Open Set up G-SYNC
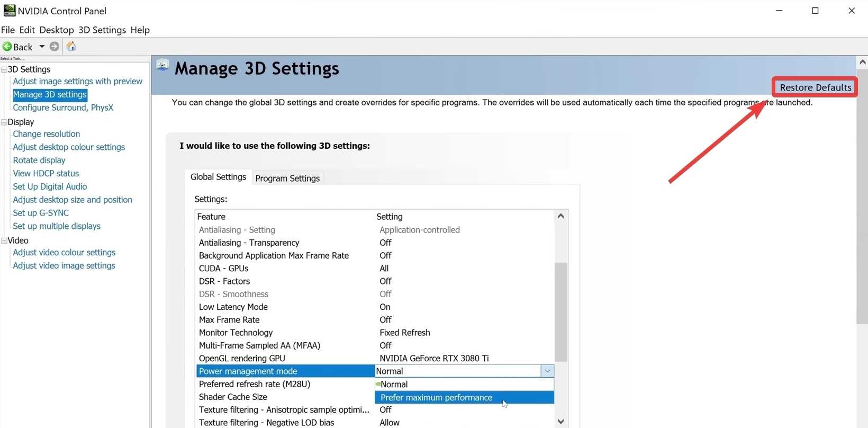This screenshot has width=868, height=428. [x=41, y=213]
